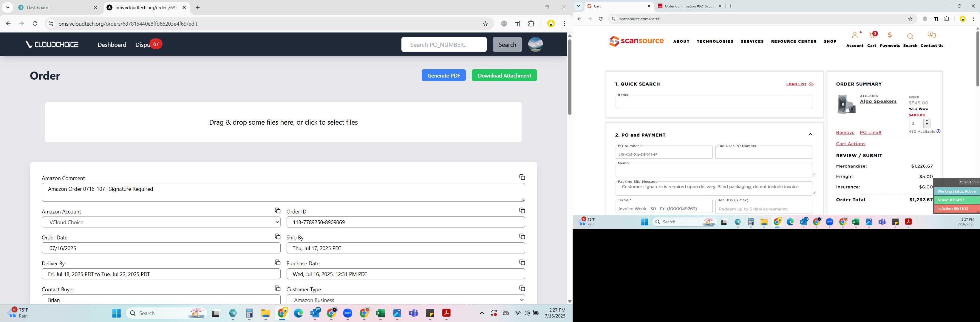This screenshot has height=322, width=980.
Task: Click the Remove link for Algo Speakers
Action: click(845, 132)
